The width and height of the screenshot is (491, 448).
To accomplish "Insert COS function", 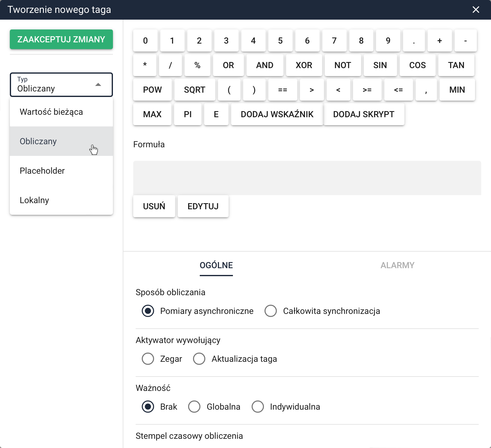I will click(418, 65).
